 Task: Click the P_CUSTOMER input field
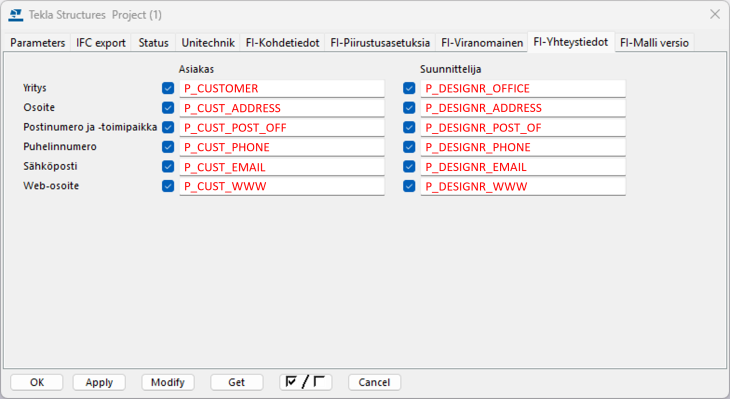pos(282,88)
